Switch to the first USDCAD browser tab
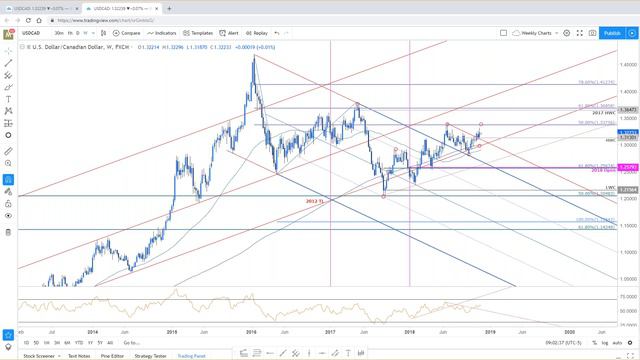Viewport: 640px width, 360px height. [x=41, y=8]
